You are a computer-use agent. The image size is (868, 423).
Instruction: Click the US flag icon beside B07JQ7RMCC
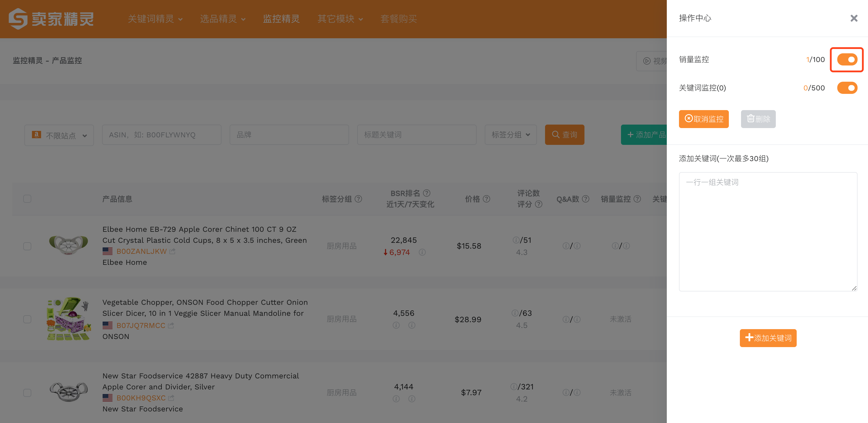108,325
